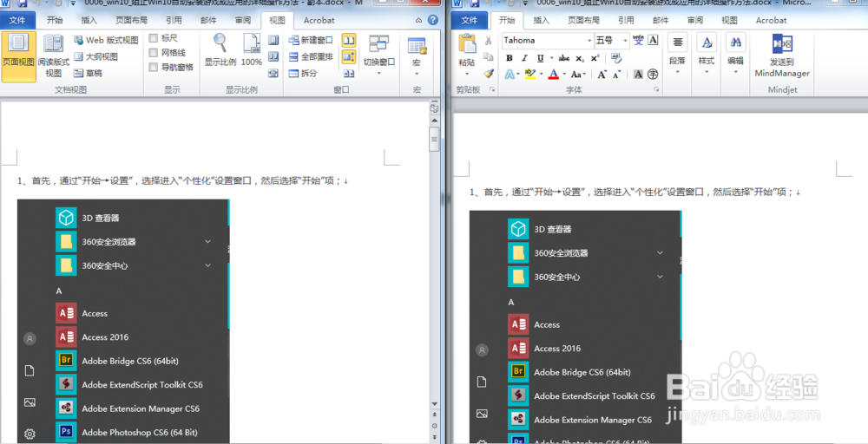The image size is (868, 444).
Task: Click the Phonetic Guide (wén 文) icon
Action: [639, 40]
